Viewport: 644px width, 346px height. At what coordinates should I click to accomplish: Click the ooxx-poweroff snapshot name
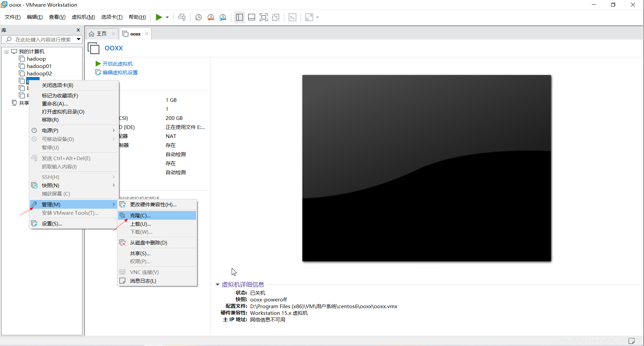coord(269,300)
